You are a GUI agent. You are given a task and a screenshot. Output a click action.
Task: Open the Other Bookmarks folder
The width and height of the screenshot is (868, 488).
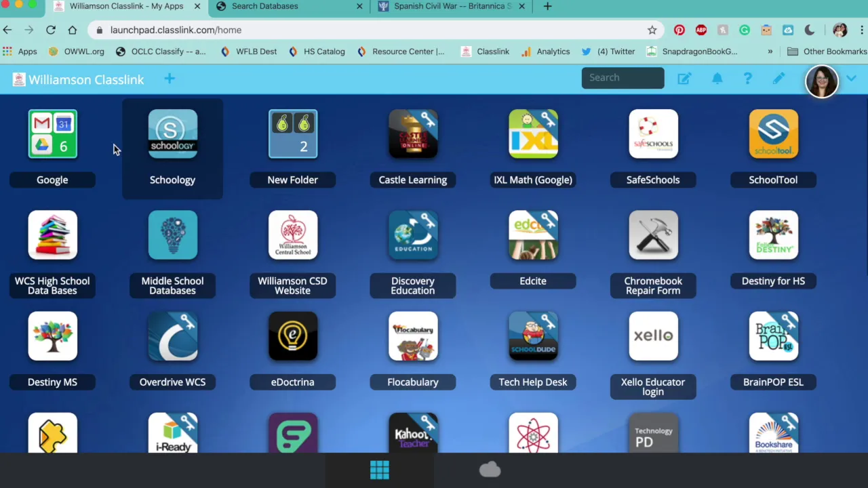(x=827, y=52)
